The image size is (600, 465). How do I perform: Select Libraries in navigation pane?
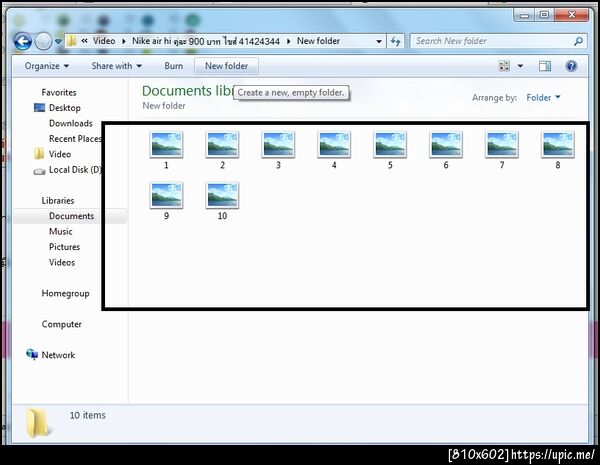(58, 201)
